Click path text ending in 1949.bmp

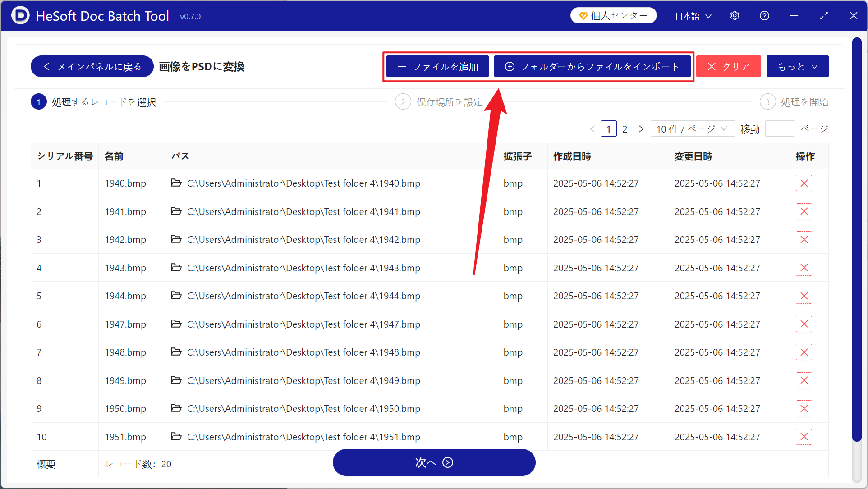(x=303, y=380)
